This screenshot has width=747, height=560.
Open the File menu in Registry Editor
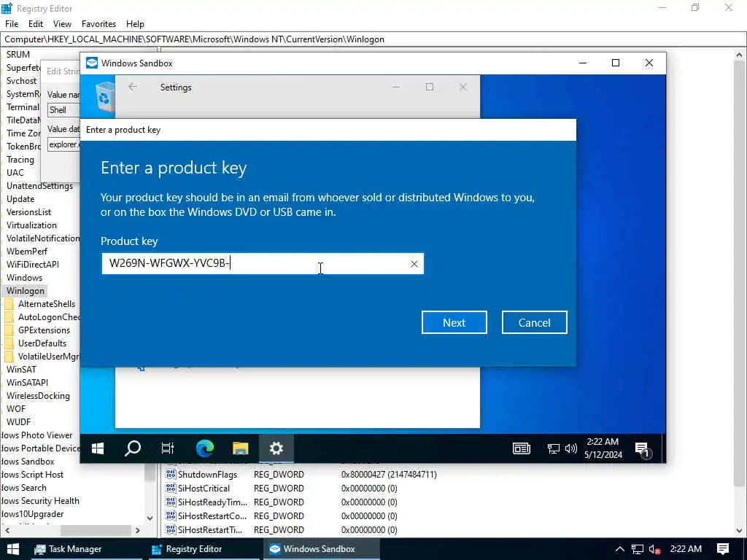coord(12,24)
